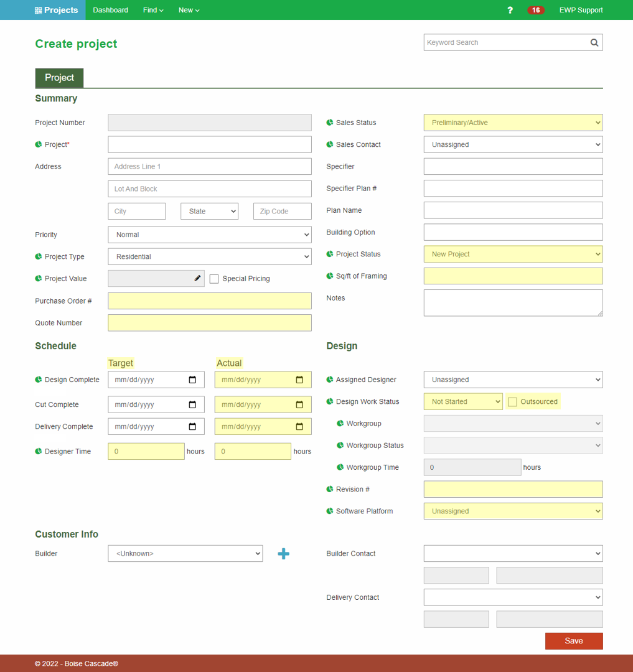The height and width of the screenshot is (672, 633).
Task: Click the pencil icon in Project Value
Action: pos(197,278)
